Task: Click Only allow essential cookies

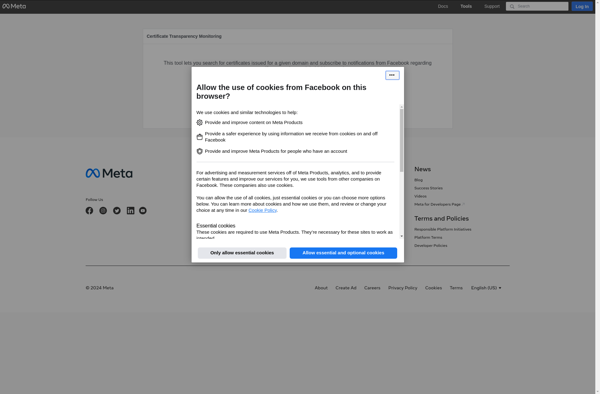Action: 242,253
